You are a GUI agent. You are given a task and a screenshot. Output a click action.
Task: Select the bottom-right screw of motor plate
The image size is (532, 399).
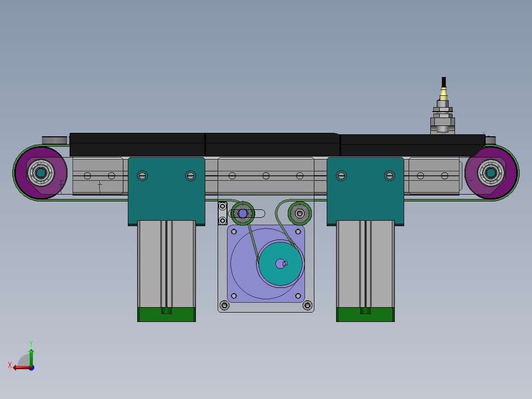[x=307, y=305]
